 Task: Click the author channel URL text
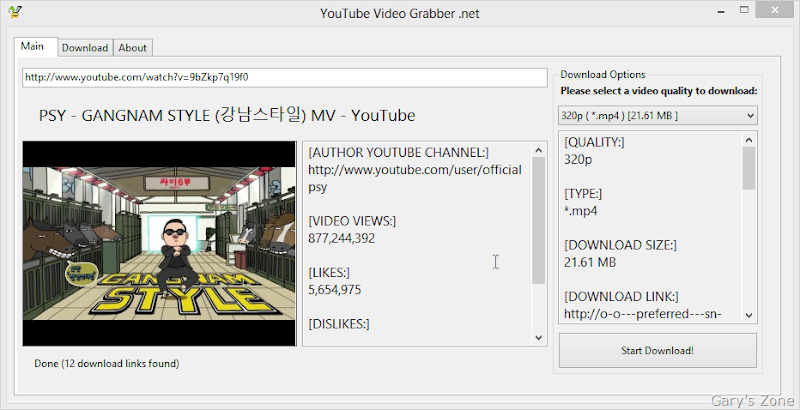coord(415,178)
